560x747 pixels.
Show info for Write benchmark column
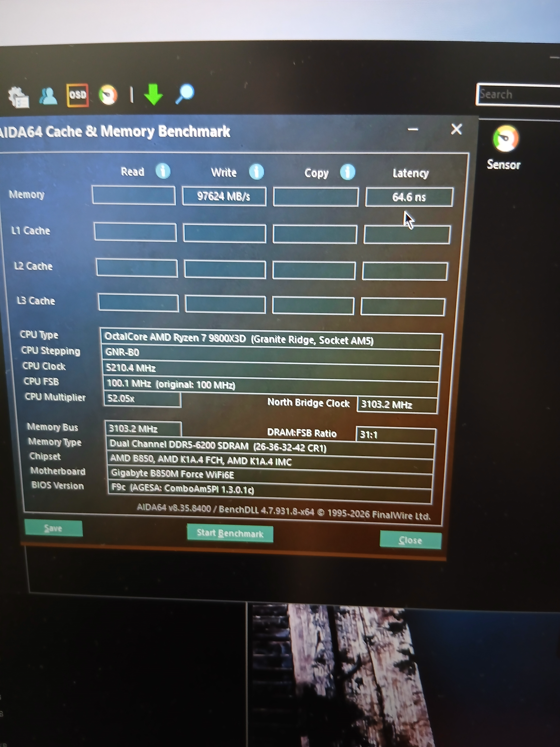pyautogui.click(x=256, y=172)
